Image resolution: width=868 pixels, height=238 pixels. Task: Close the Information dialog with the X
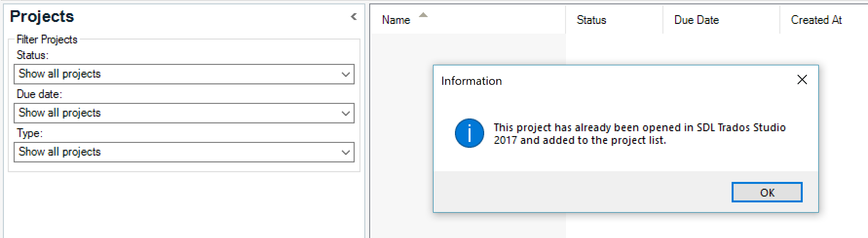[x=802, y=79]
